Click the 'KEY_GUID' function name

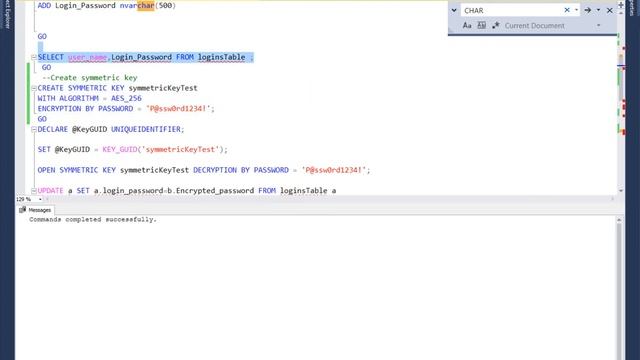click(x=120, y=149)
